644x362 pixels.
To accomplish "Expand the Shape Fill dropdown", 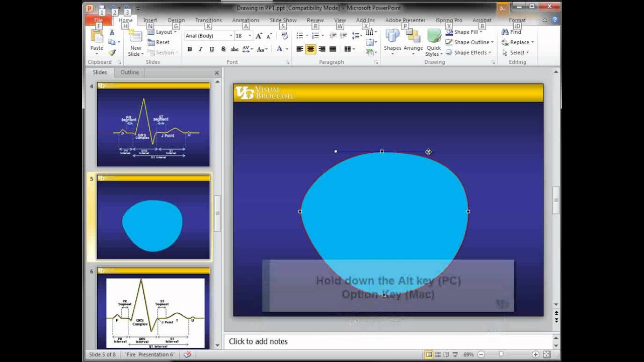I will (x=481, y=32).
